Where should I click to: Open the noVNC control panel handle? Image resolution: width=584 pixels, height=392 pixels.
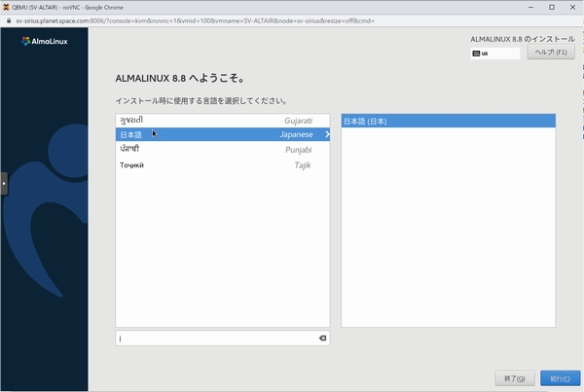click(x=4, y=184)
